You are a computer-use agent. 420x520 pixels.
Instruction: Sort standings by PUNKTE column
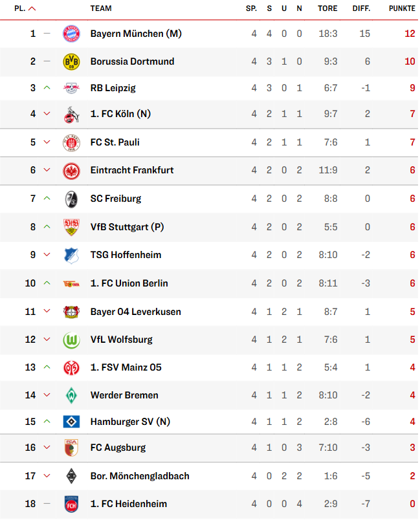coord(402,9)
